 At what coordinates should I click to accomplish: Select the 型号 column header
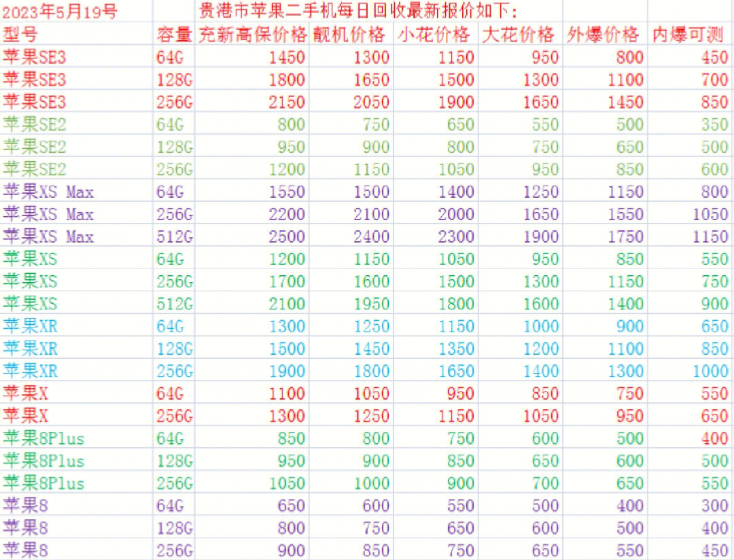click(20, 34)
